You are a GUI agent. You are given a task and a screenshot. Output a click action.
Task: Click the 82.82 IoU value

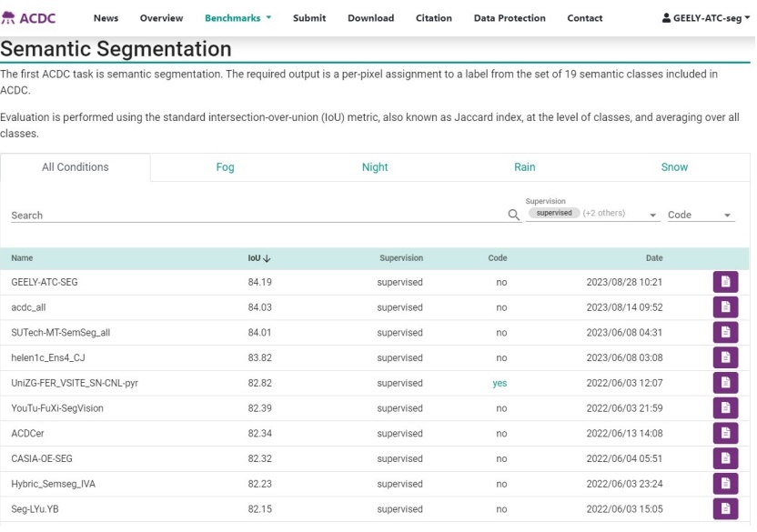[259, 383]
